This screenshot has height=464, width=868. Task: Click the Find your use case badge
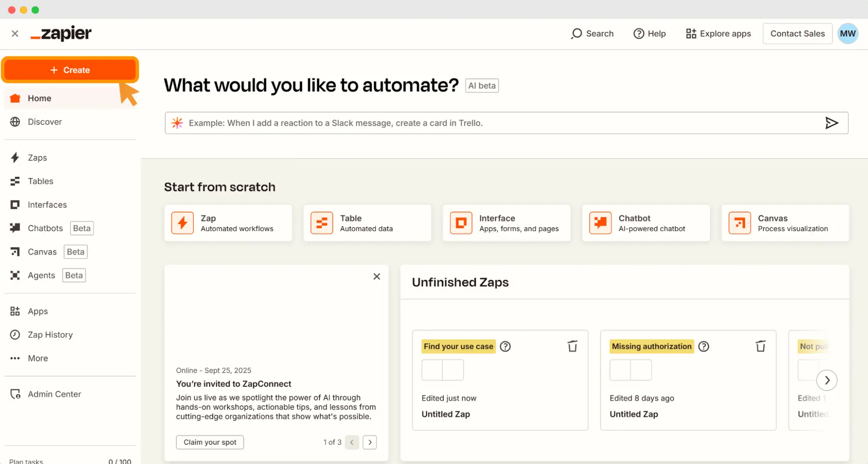[459, 346]
